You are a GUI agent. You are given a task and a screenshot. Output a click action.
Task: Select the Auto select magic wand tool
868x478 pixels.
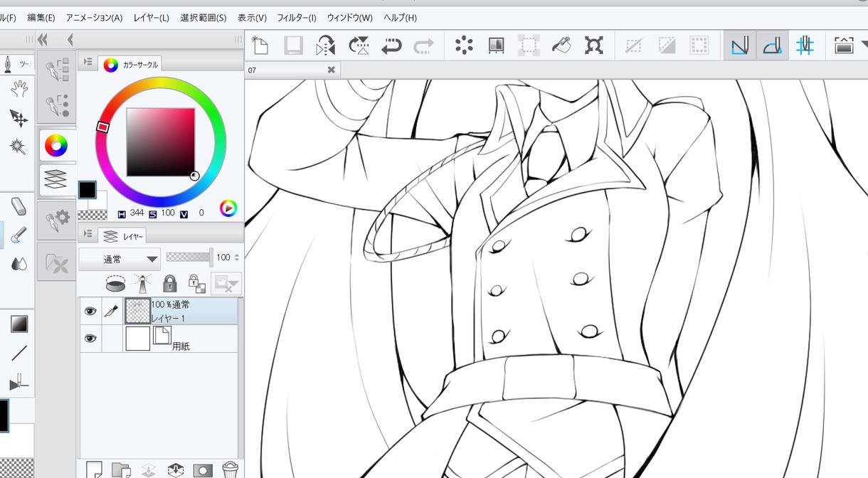18,147
